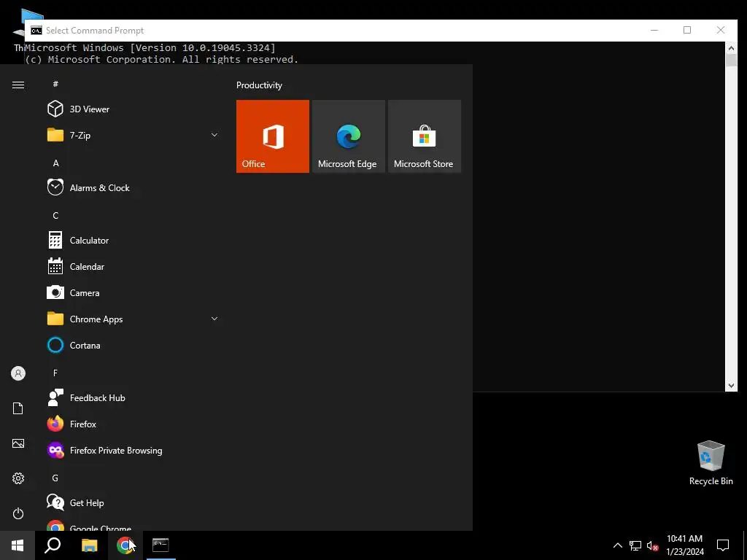
Task: Launch Google Chrome from the app list
Action: point(133,525)
